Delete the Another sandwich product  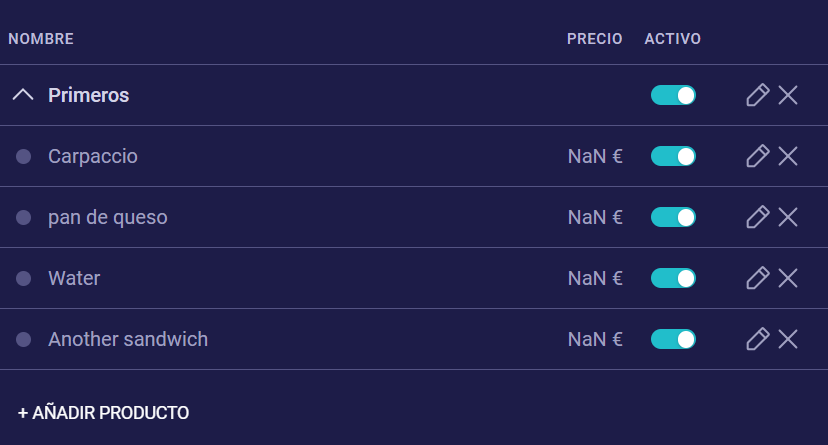[x=788, y=339]
